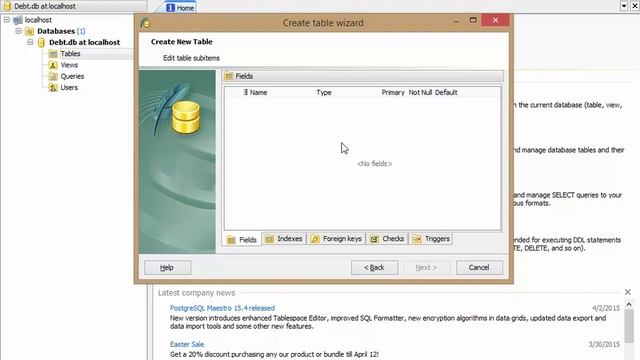Collapse the Databases tree node
The height and width of the screenshot is (360, 640).
(18, 31)
